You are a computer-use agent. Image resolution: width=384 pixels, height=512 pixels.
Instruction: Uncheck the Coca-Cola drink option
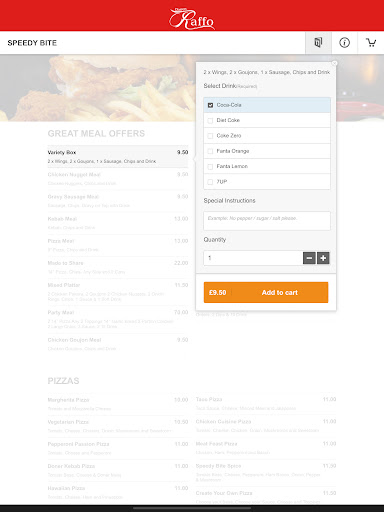(x=210, y=105)
